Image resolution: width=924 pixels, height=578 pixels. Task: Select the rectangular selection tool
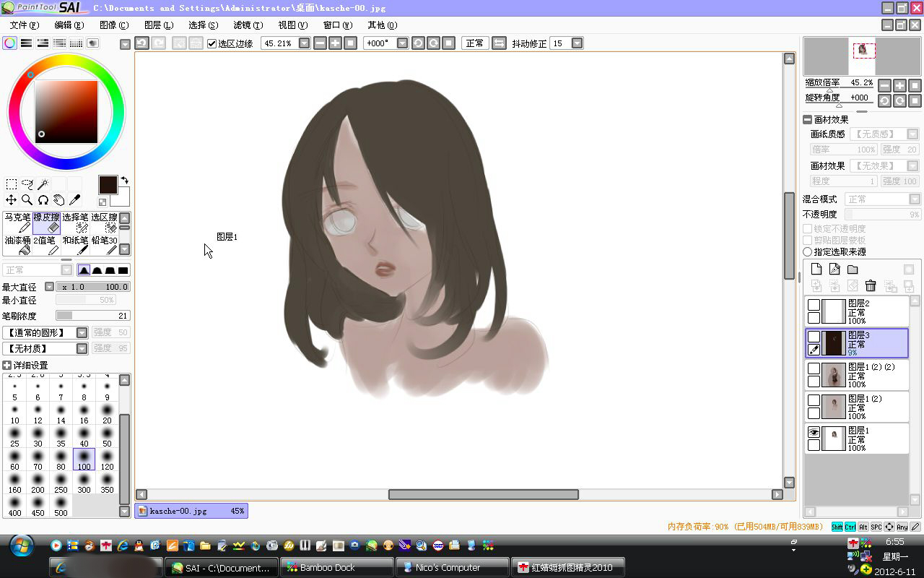tap(12, 184)
